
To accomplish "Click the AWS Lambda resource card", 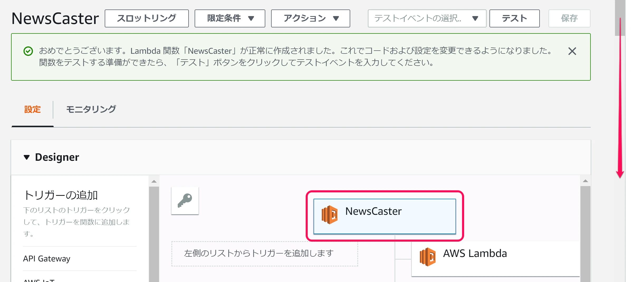I will 495,259.
